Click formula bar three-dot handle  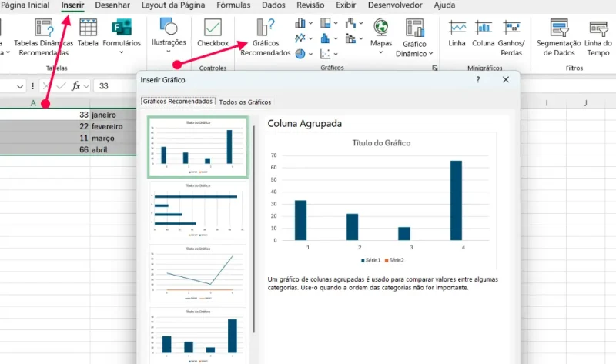point(32,85)
